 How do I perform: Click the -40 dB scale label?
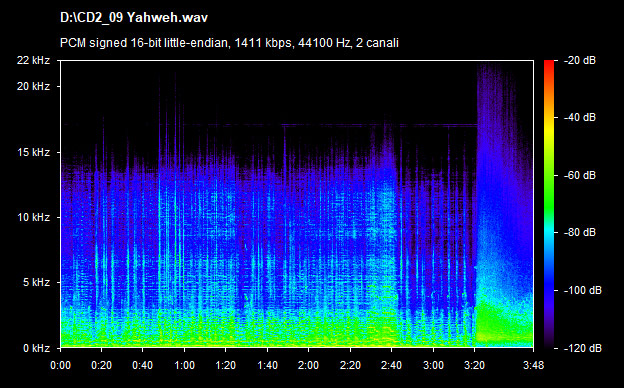(x=580, y=117)
